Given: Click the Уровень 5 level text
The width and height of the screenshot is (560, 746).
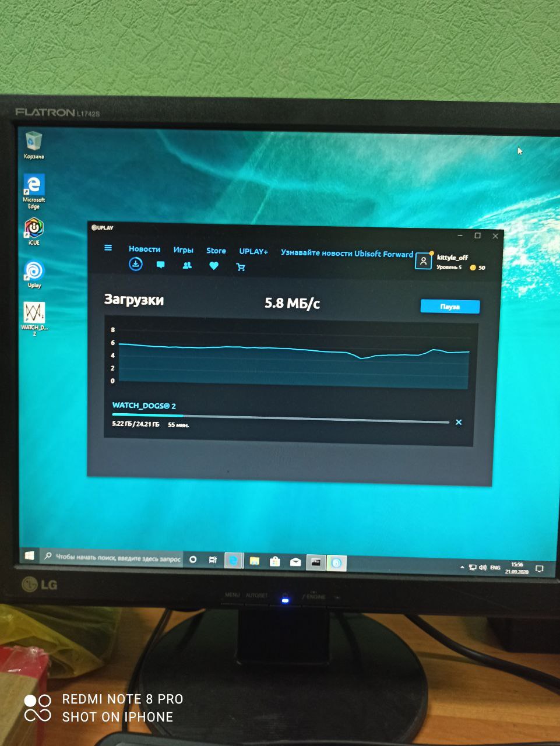Looking at the screenshot, I should (449, 267).
